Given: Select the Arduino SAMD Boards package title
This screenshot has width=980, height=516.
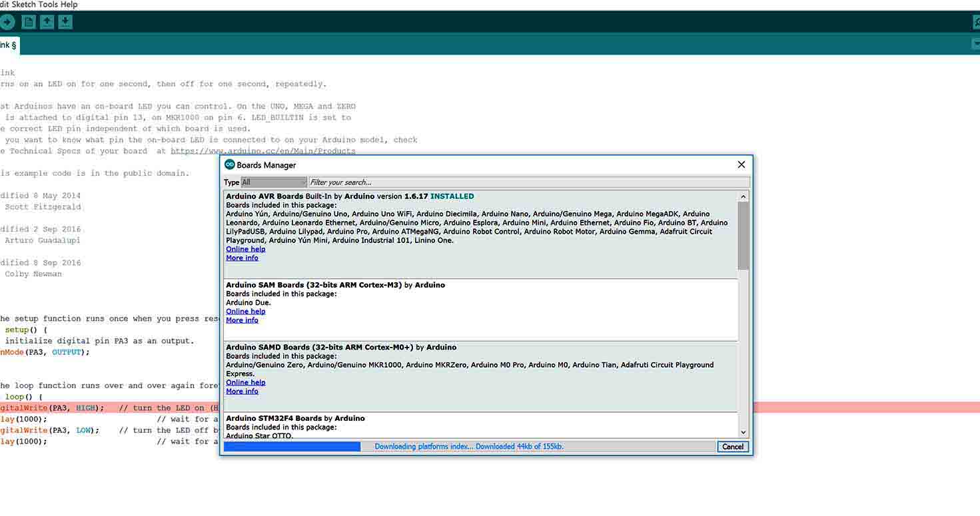Looking at the screenshot, I should click(320, 347).
